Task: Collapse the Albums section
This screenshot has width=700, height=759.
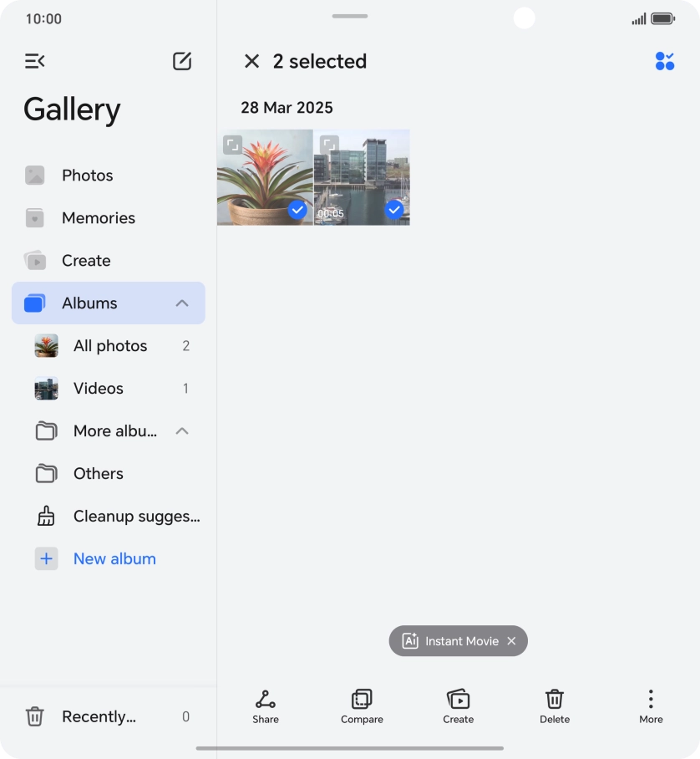Action: (182, 303)
